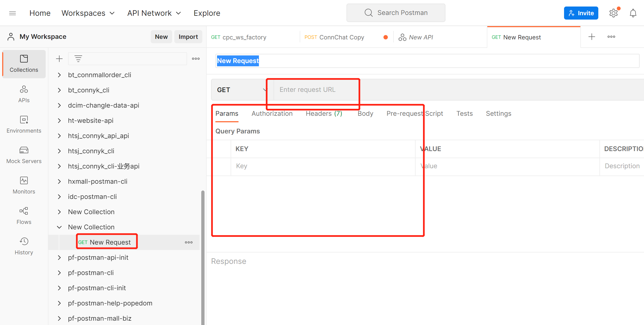Click the Import button
644x325 pixels.
[188, 37]
